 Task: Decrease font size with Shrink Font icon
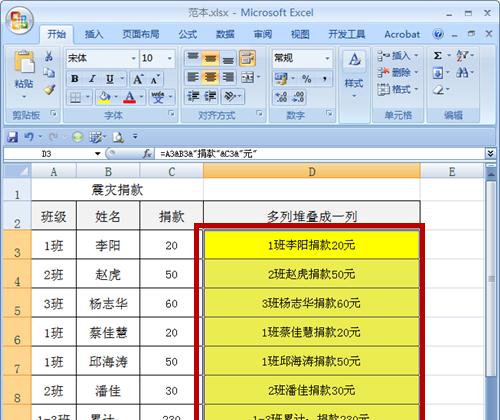coord(155,80)
